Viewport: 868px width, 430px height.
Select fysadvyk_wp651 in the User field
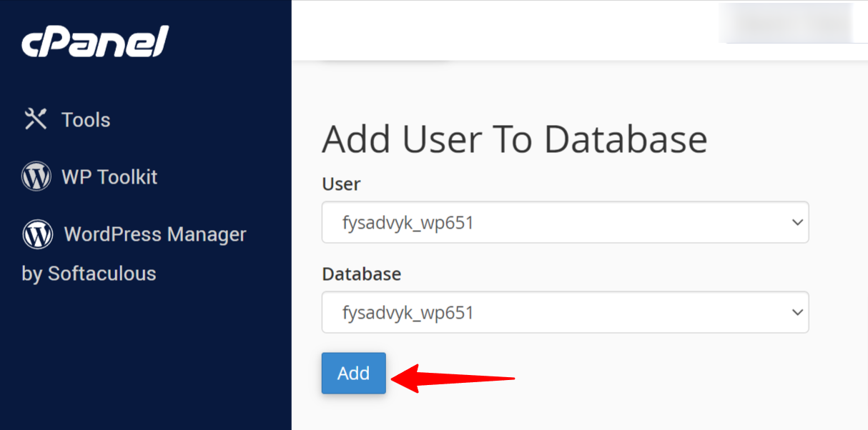(565, 222)
